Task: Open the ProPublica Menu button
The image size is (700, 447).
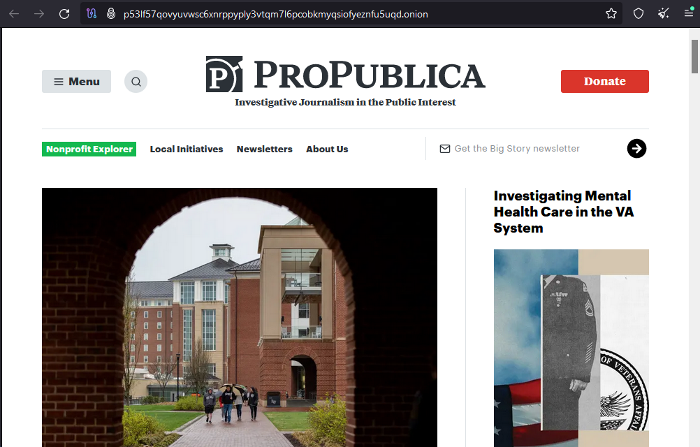Action: (76, 81)
